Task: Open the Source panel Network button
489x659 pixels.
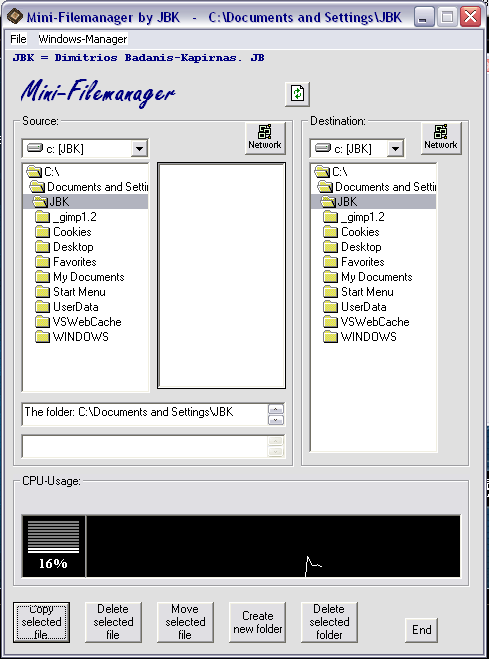Action: coord(265,138)
